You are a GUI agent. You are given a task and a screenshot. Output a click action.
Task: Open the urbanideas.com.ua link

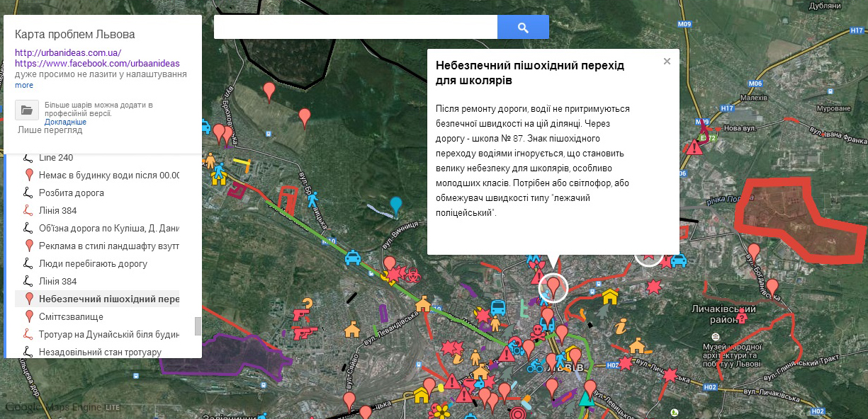[x=68, y=52]
